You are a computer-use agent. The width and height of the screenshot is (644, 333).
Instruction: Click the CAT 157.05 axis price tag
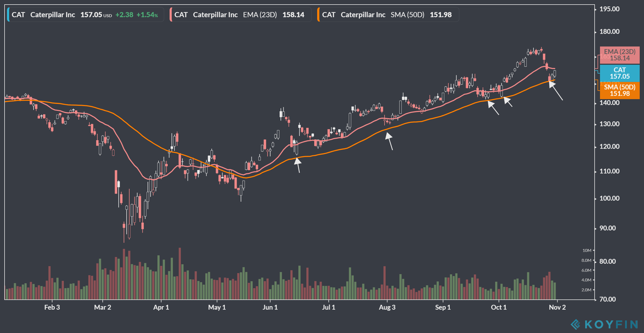pos(620,73)
